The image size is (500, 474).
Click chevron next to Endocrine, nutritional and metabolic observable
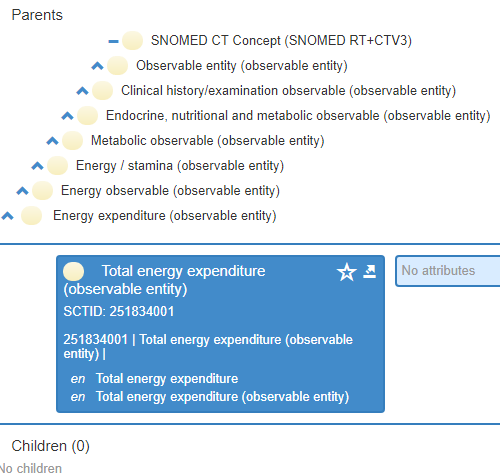click(67, 116)
